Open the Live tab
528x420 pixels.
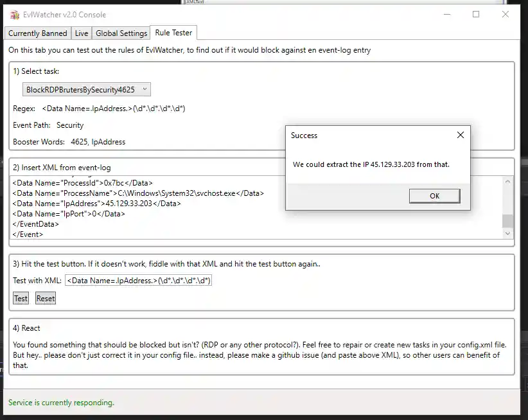click(x=82, y=33)
